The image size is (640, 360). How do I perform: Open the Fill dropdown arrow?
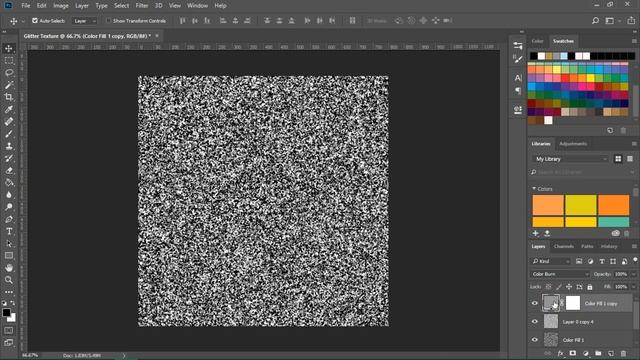633,287
